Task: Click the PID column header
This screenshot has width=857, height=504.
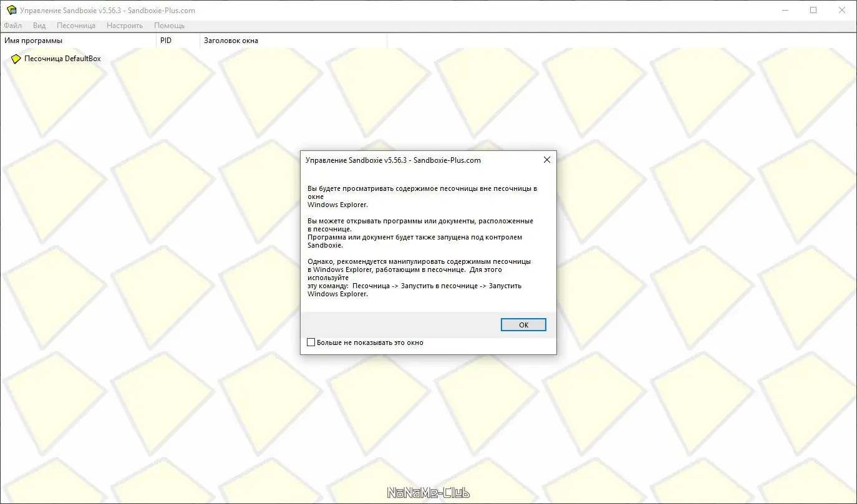Action: pos(178,41)
